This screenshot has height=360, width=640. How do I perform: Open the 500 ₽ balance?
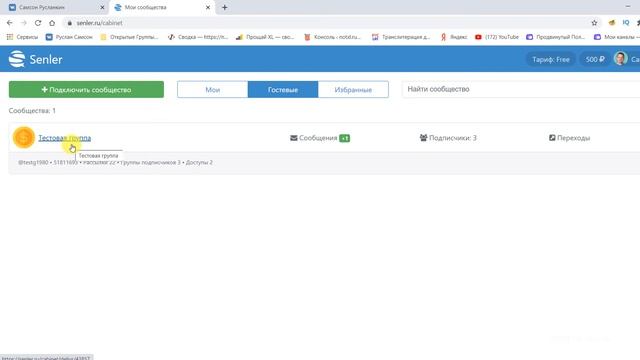[595, 59]
